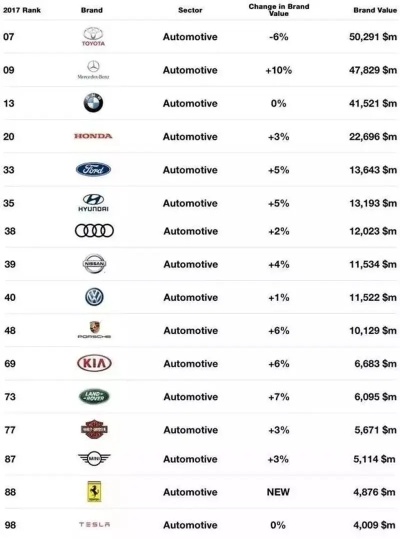
Task: Select the 50,291 $m brand value
Action: click(373, 37)
